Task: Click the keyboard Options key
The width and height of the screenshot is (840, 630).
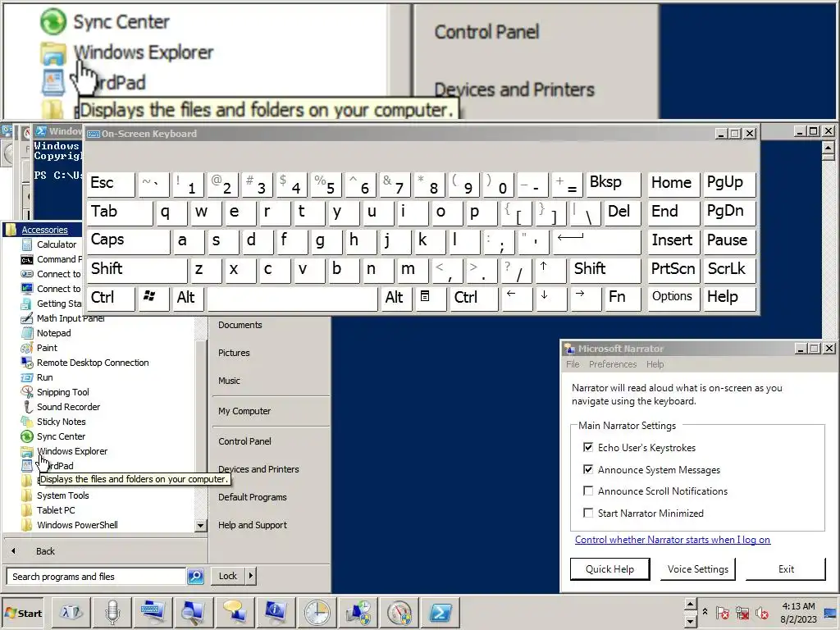Action: (673, 297)
